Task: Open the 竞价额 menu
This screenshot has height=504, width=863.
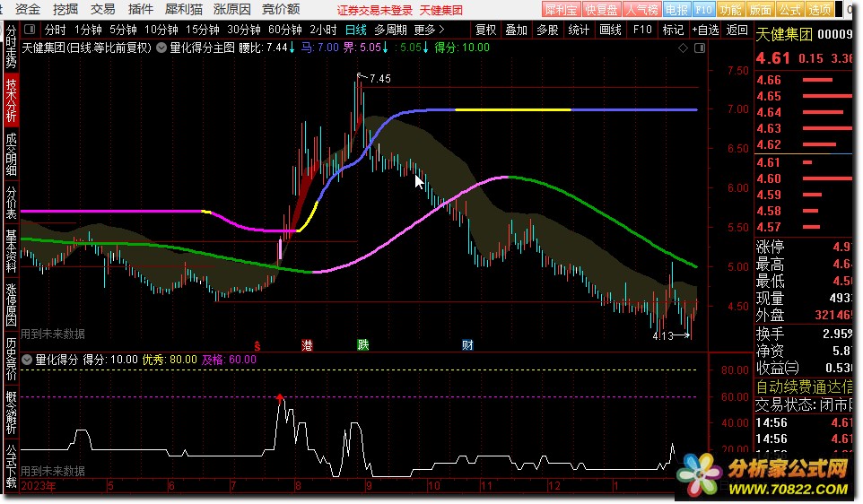Action: pos(281,9)
